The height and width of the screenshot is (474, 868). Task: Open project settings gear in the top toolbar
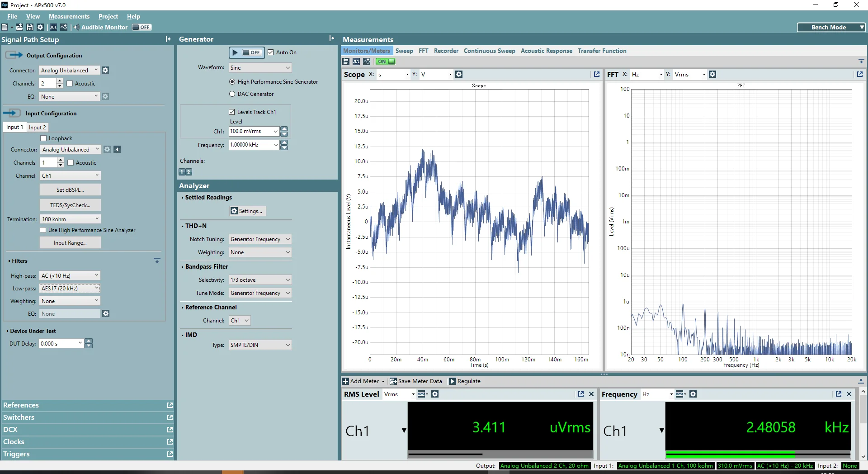pyautogui.click(x=40, y=27)
